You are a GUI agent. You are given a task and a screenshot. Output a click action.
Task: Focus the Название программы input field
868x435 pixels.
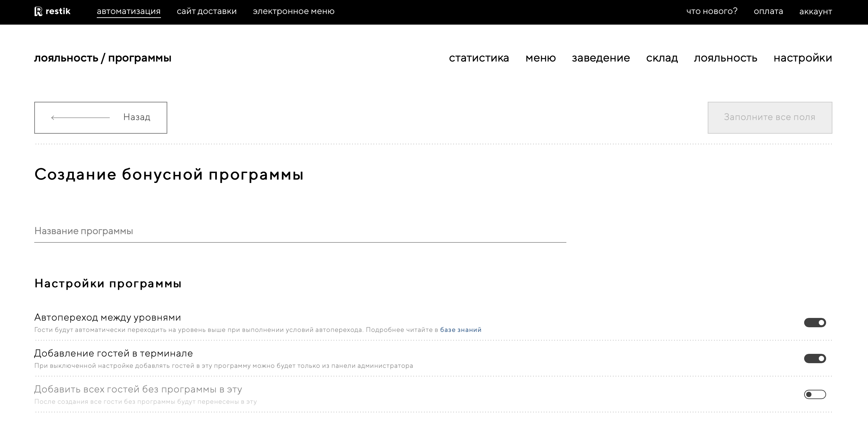pyautogui.click(x=300, y=231)
